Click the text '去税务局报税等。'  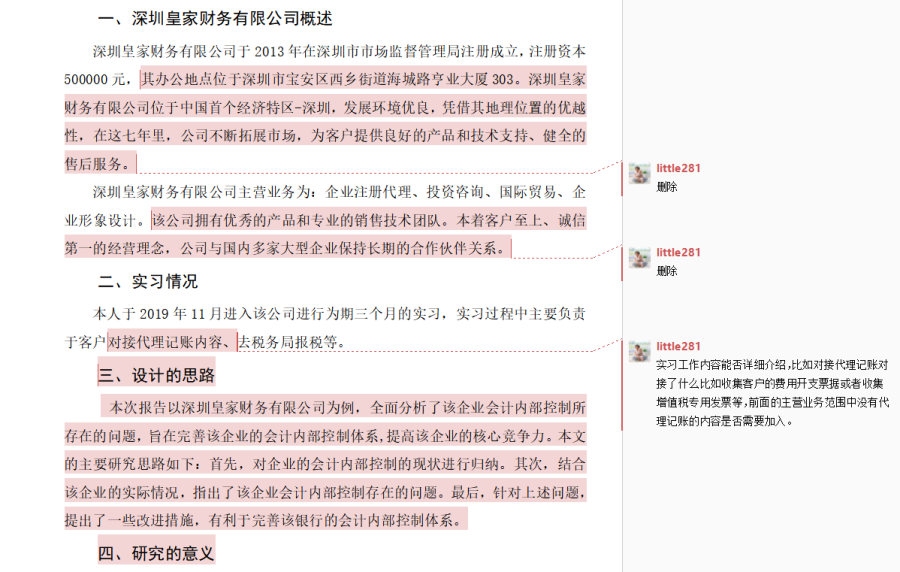pyautogui.click(x=292, y=342)
